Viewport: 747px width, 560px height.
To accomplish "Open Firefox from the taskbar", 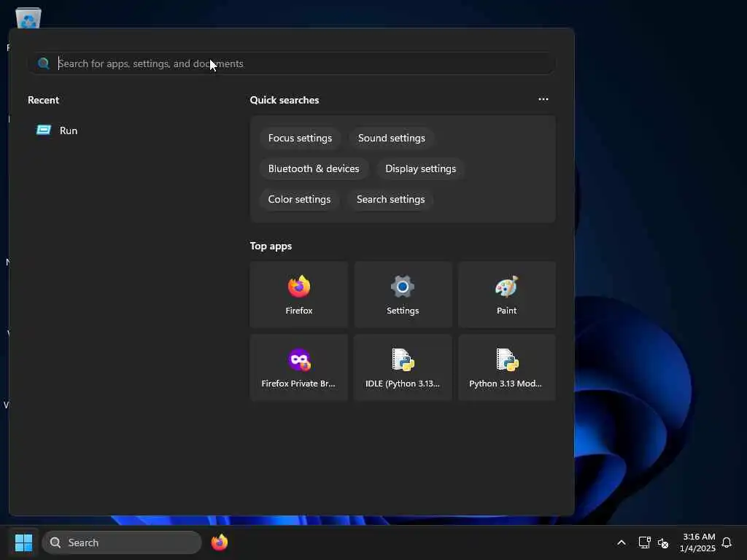I will pos(219,542).
